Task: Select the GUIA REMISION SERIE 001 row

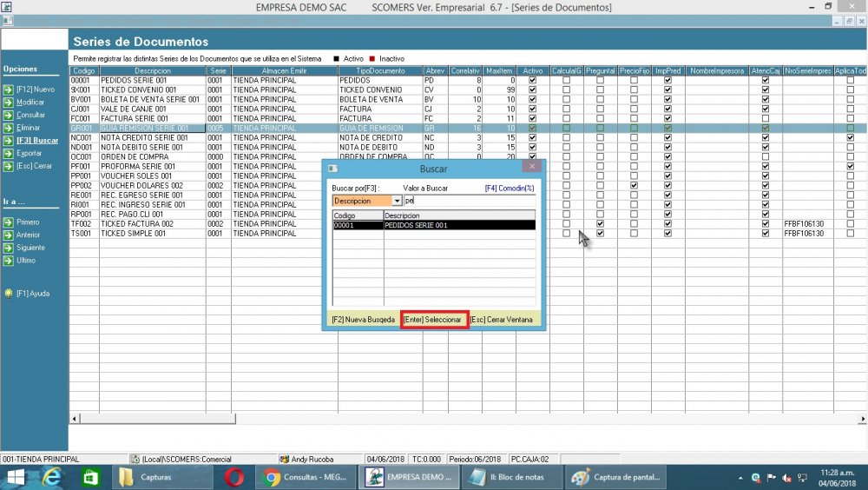Action: [x=468, y=128]
